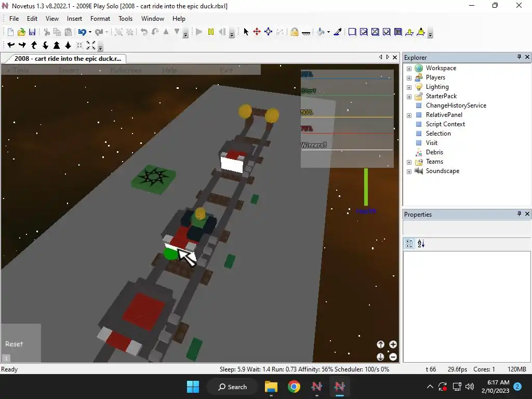Click the viewport zoom-in plus button

click(x=393, y=345)
